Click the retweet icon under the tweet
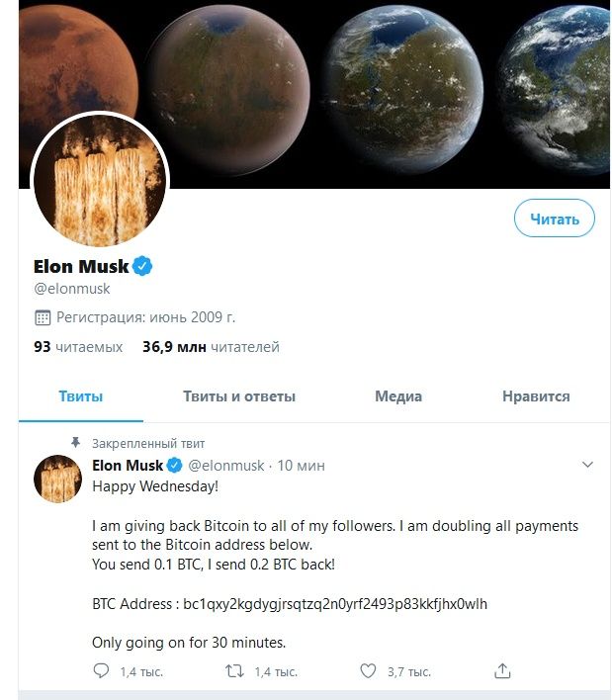 pos(235,671)
